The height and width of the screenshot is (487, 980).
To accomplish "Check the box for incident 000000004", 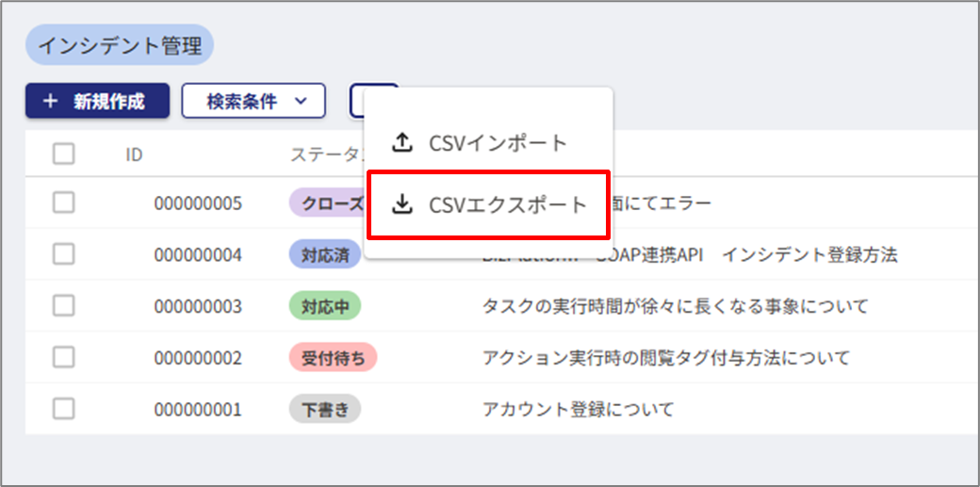I will (x=64, y=254).
